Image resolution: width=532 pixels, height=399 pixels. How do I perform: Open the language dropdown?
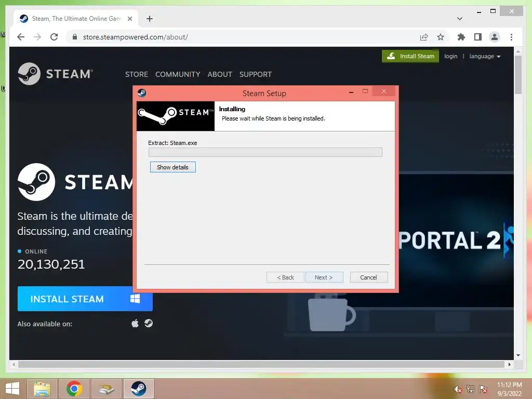pos(485,56)
